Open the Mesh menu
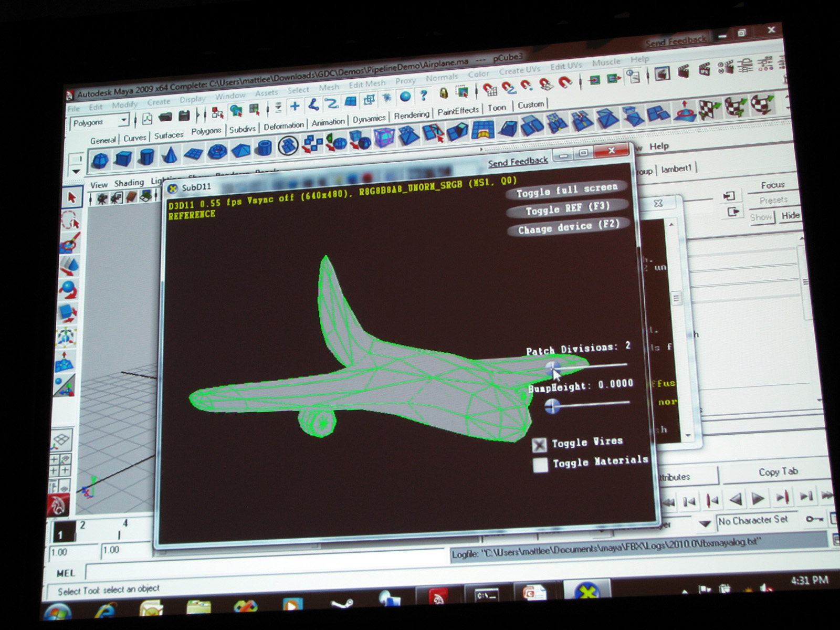This screenshot has width=840, height=630. point(329,87)
